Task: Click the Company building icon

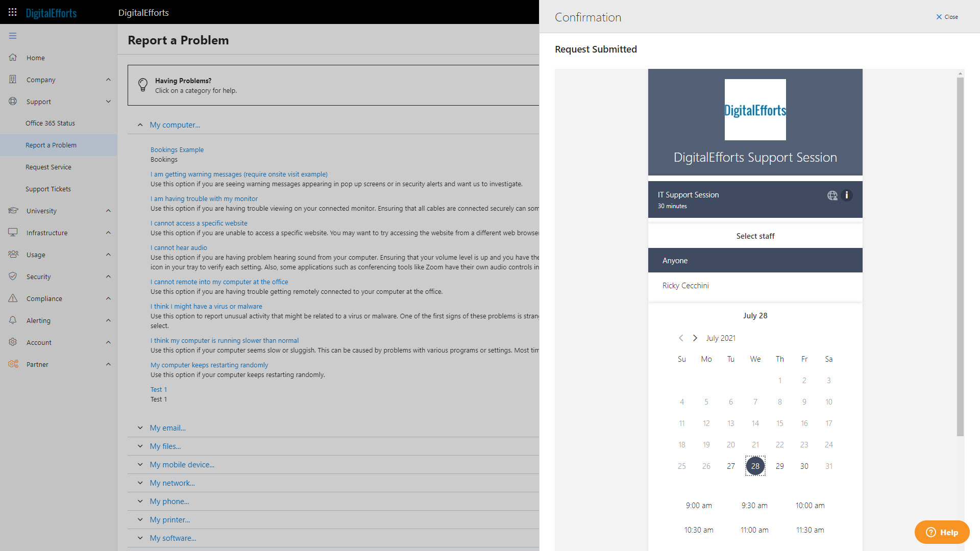Action: 13,80
